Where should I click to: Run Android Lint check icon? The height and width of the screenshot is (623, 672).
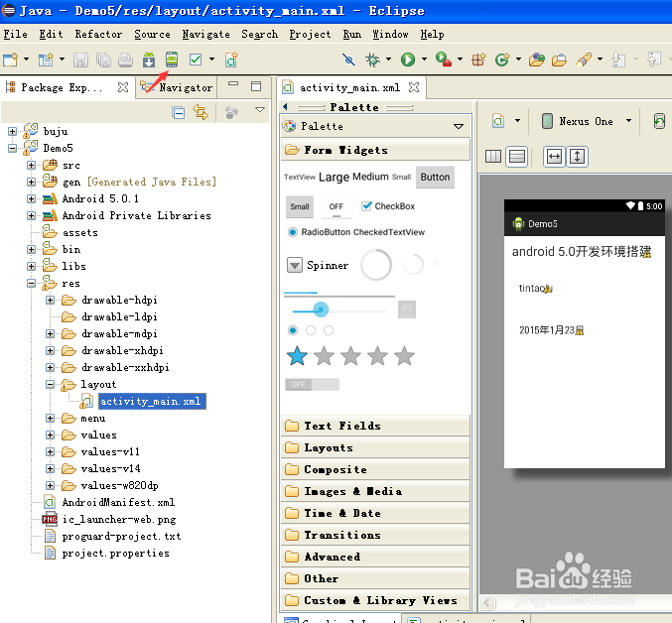click(196, 60)
